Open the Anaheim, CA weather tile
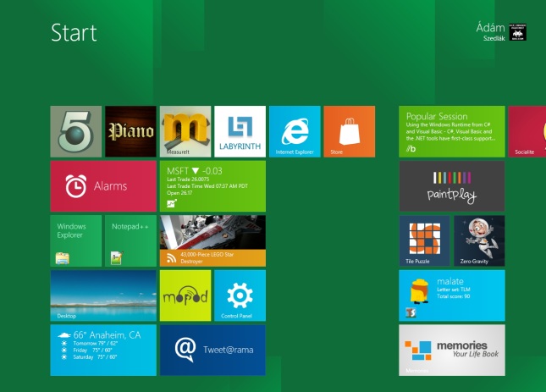The width and height of the screenshot is (546, 392). 103,351
